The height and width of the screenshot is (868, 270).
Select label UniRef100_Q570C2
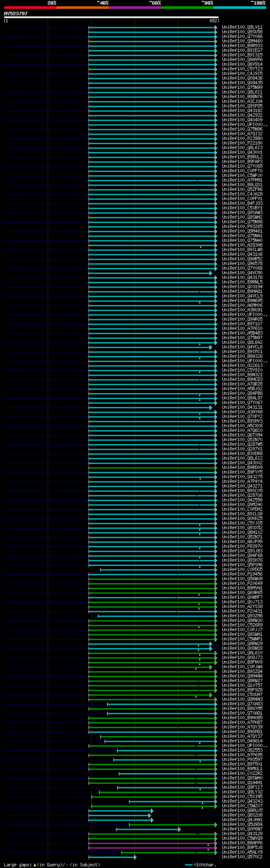pyautogui.click(x=242, y=857)
